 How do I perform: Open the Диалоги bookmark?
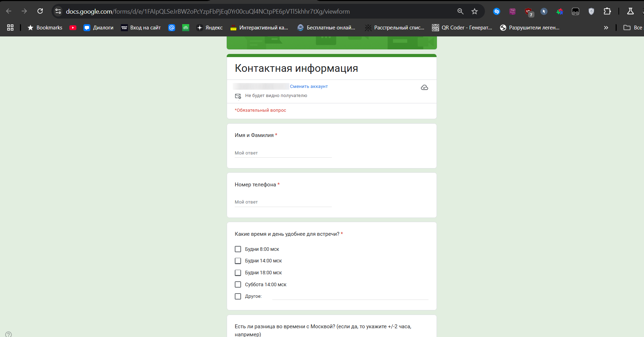coord(98,28)
